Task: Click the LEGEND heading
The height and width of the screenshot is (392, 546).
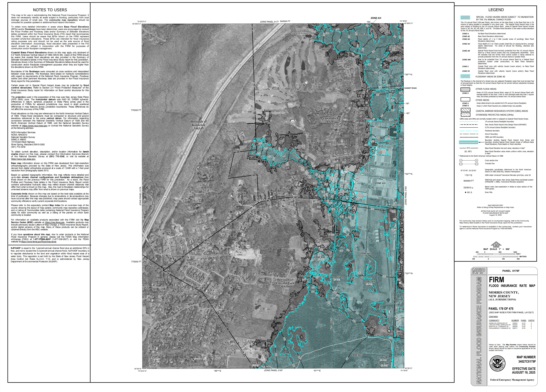Action: click(496, 10)
